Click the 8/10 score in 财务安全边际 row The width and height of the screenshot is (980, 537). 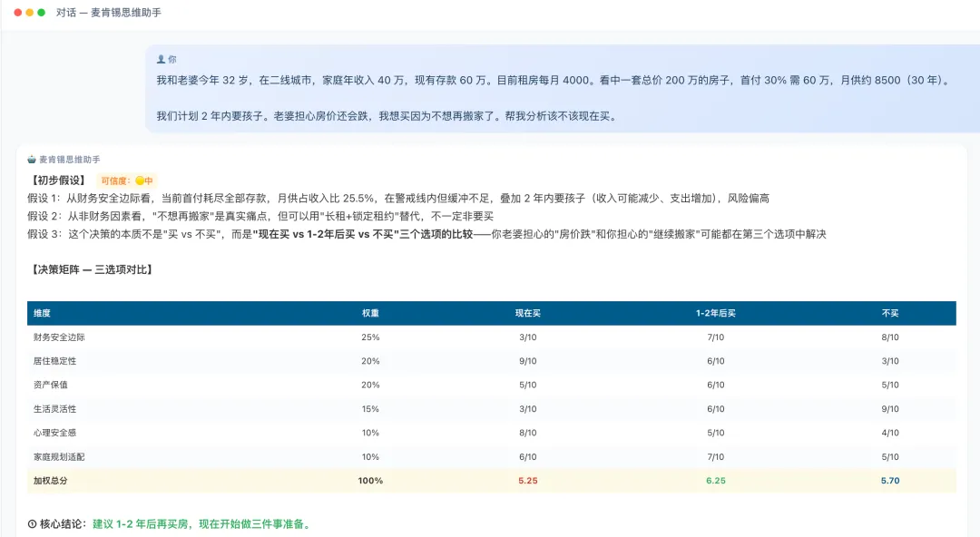[x=890, y=337]
